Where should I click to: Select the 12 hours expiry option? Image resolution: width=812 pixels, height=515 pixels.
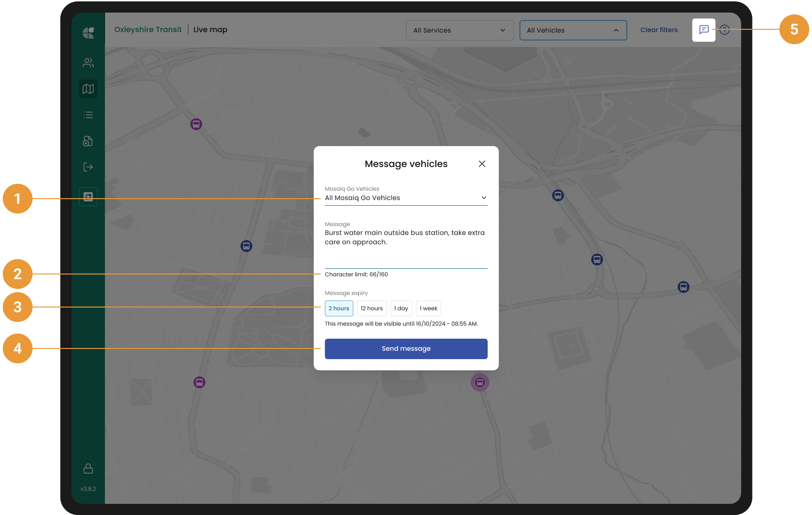tap(372, 308)
